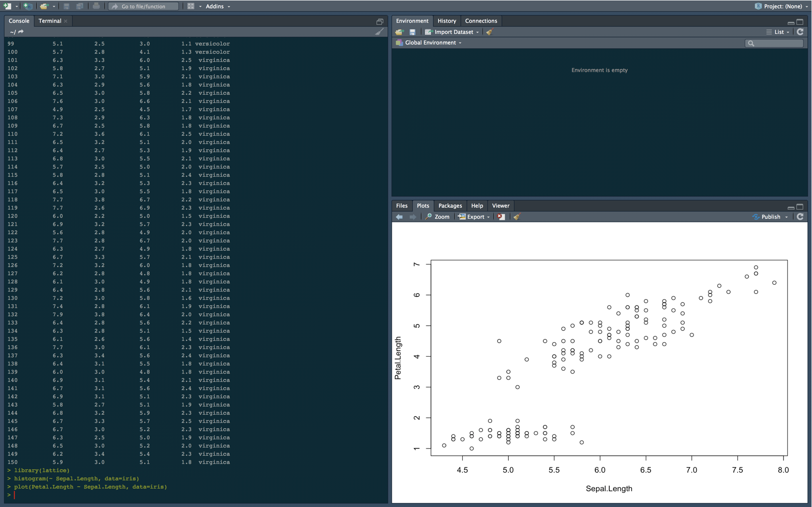Click the 'plot(Petal.Length ~ Sepal.Length, data=iris)' line
This screenshot has height=507, width=812.
[90, 487]
